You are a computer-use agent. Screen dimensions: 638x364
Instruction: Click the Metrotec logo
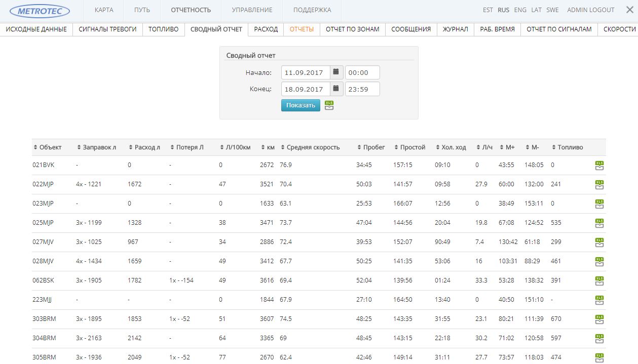click(41, 11)
